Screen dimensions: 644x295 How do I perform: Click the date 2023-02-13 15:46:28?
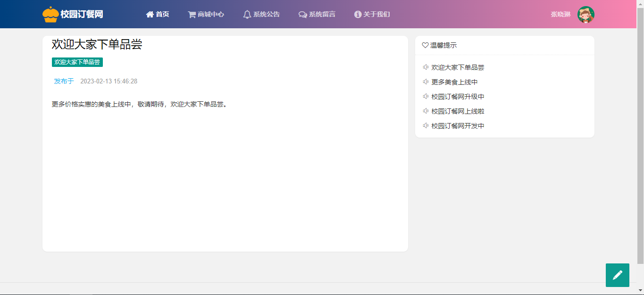109,81
